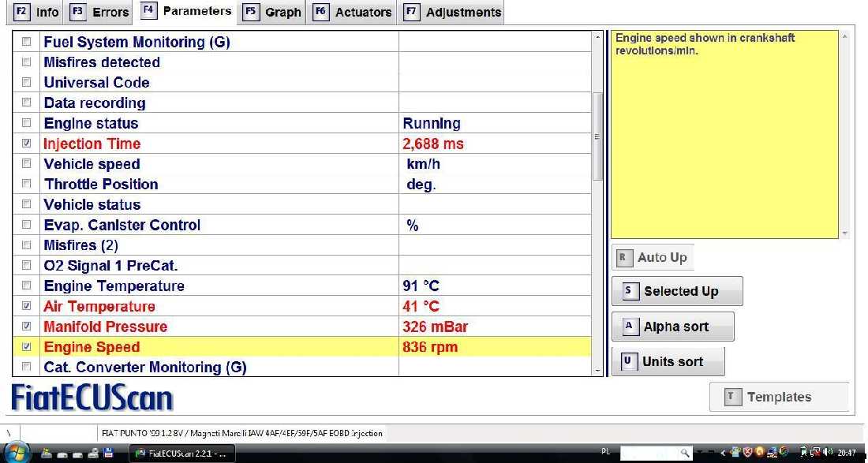Click the F3 key icon beside Errors
This screenshot has width=868, height=463.
pos(79,12)
